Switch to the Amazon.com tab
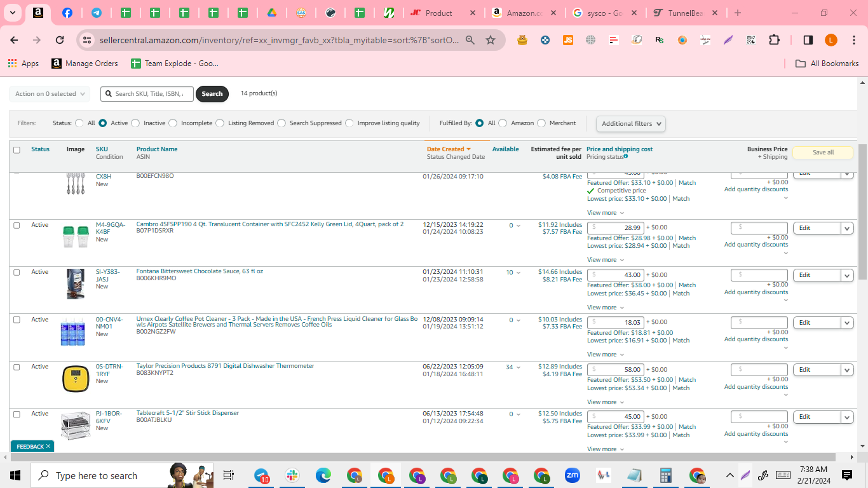The height and width of the screenshot is (488, 868). [x=525, y=13]
